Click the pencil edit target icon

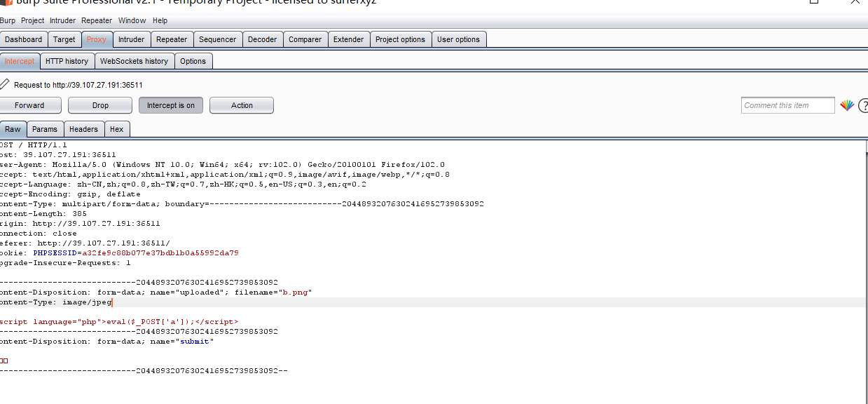point(4,85)
